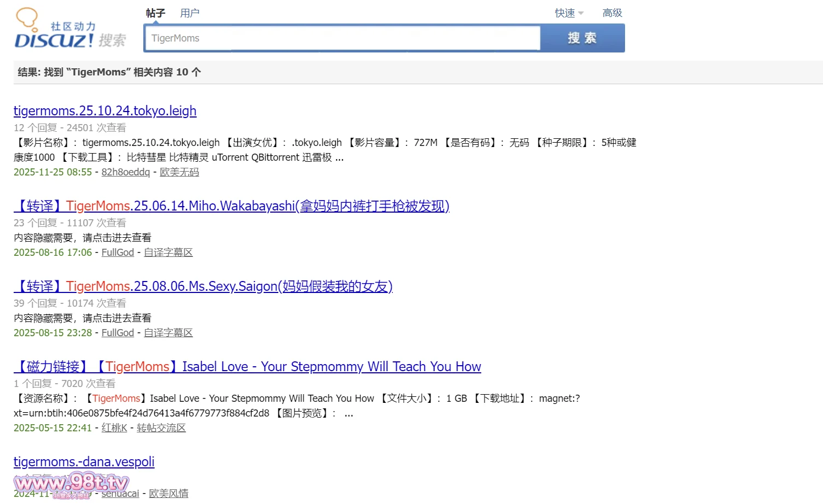Open the 【转译】 Ms.Sexy.Saigon result title
This screenshot has width=823, height=504.
click(x=203, y=286)
